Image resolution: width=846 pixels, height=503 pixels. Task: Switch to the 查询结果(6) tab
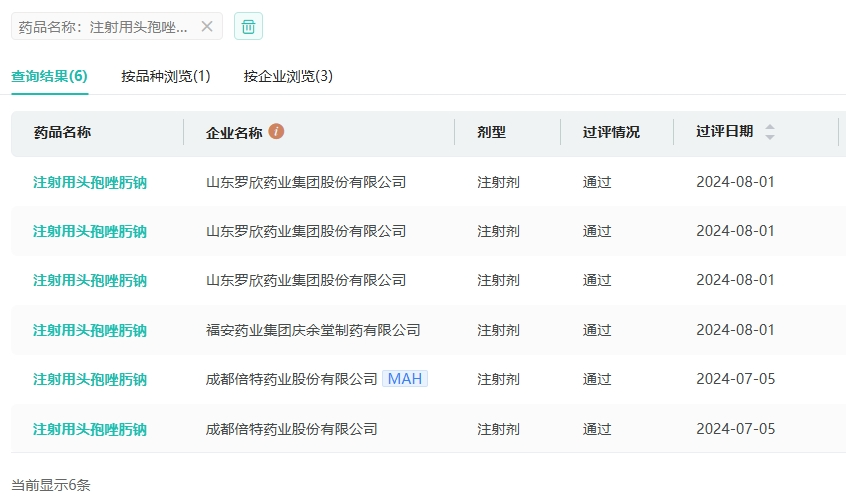coord(49,76)
